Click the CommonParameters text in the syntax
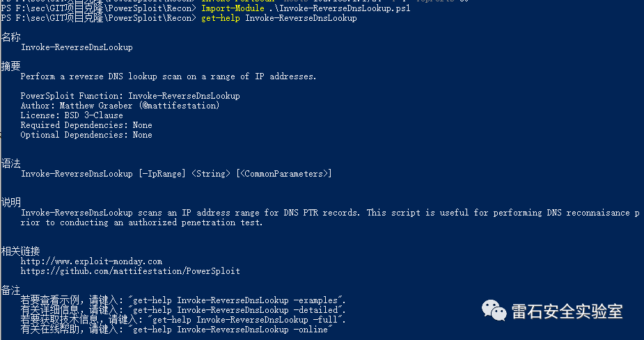This screenshot has width=644, height=340. click(283, 174)
